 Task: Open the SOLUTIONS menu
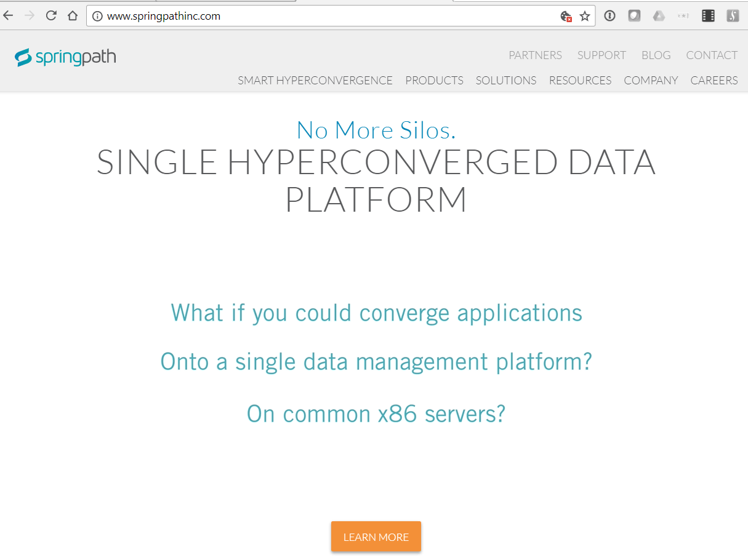[x=505, y=80]
